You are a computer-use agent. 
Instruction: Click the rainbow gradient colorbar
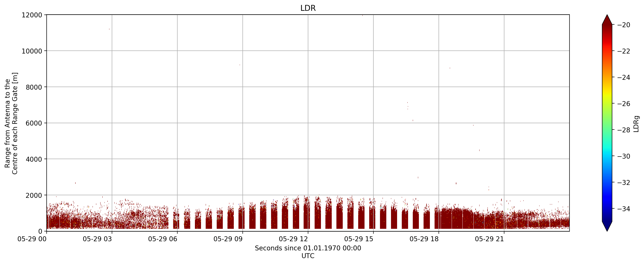point(607,123)
